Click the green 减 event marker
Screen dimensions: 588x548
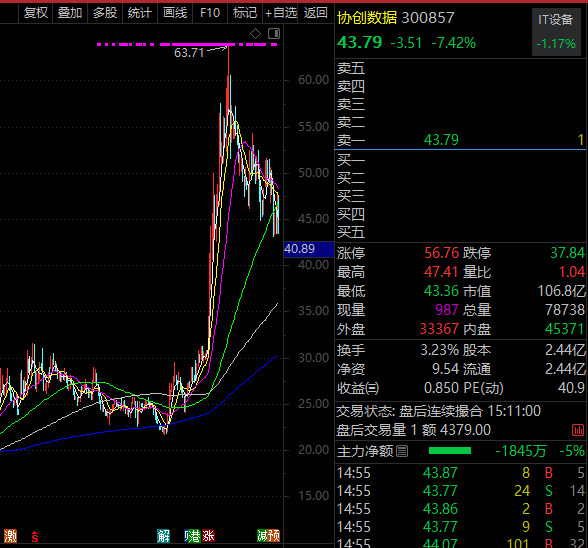click(262, 536)
